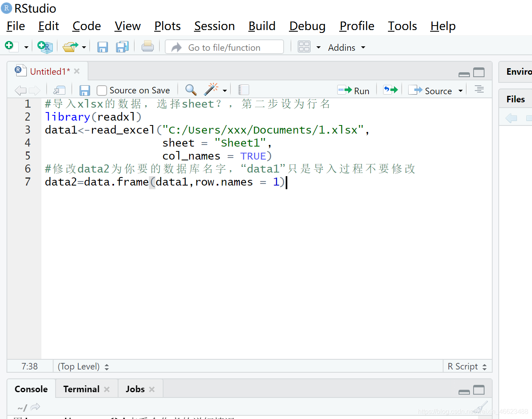Minimize the Console pane
The height and width of the screenshot is (419, 532).
coord(464,391)
